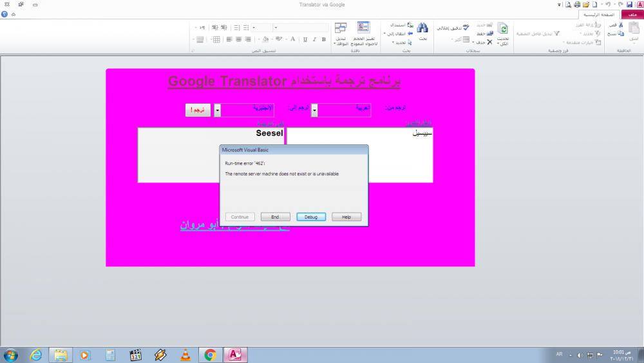This screenshot has height=363, width=644.
Task: Expand the More (أكثر) records dropdown
Action: [x=452, y=39]
